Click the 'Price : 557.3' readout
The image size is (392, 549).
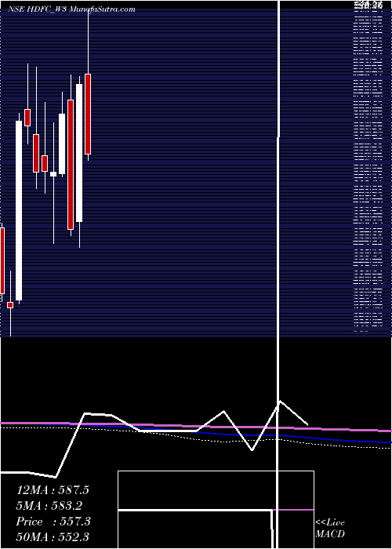tap(53, 522)
